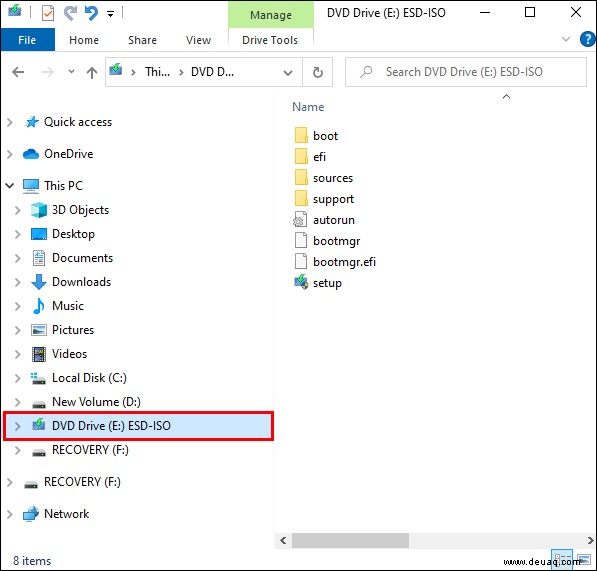
Task: Go back with the left arrow button
Action: pyautogui.click(x=18, y=72)
